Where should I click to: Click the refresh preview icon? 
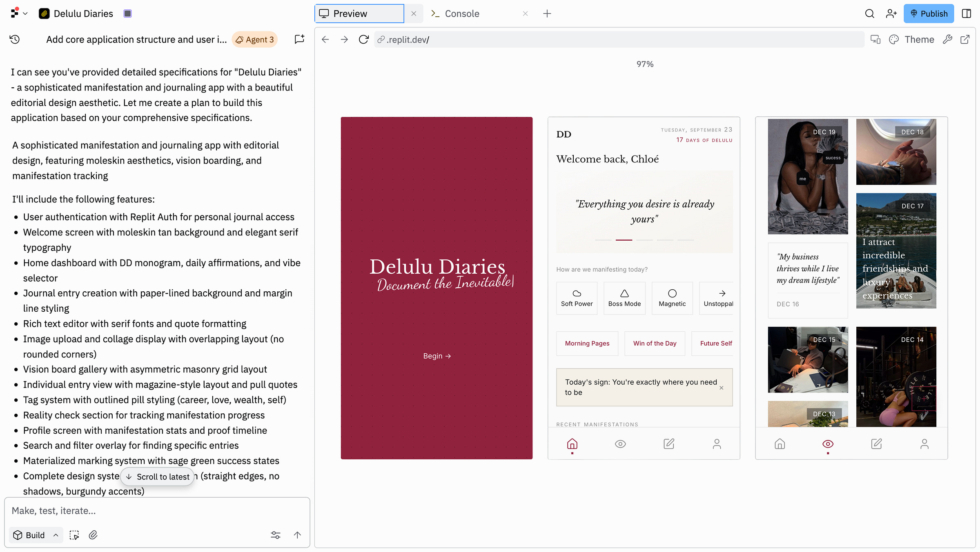point(363,40)
